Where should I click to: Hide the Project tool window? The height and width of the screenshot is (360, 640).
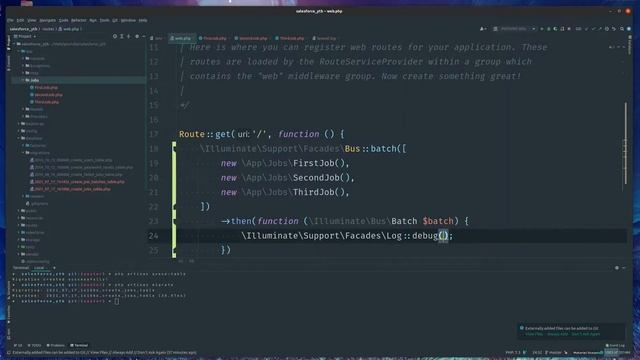[x=144, y=36]
